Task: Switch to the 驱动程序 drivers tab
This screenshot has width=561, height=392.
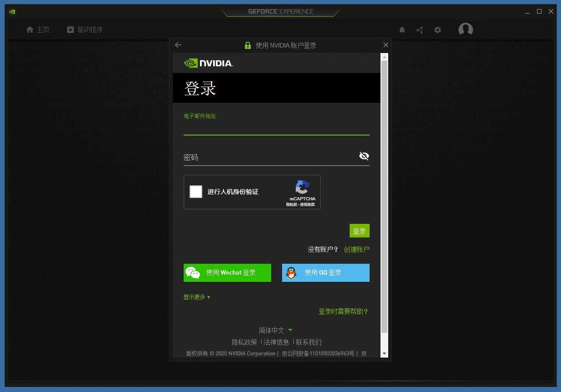Action: point(85,29)
